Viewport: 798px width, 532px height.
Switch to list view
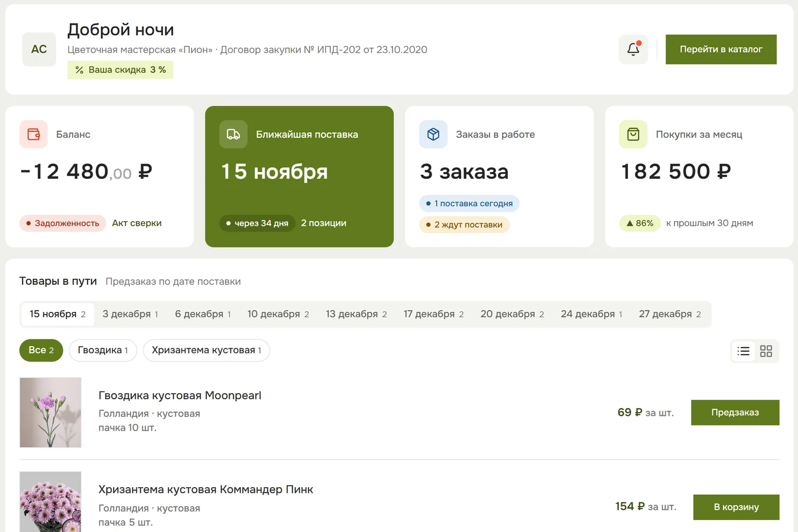(744, 351)
